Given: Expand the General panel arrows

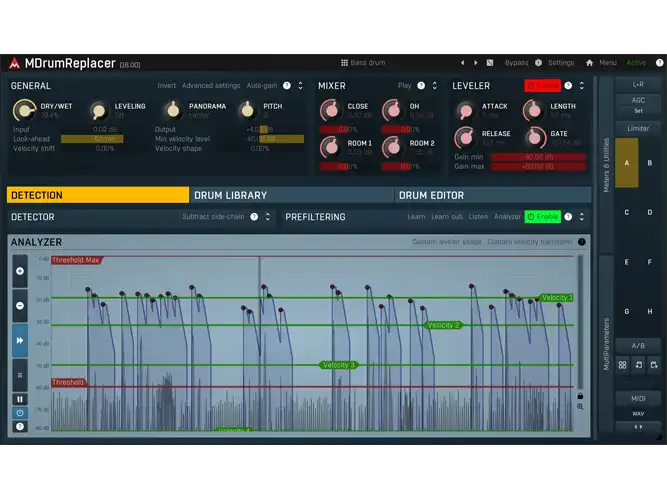Looking at the screenshot, I should (x=300, y=86).
